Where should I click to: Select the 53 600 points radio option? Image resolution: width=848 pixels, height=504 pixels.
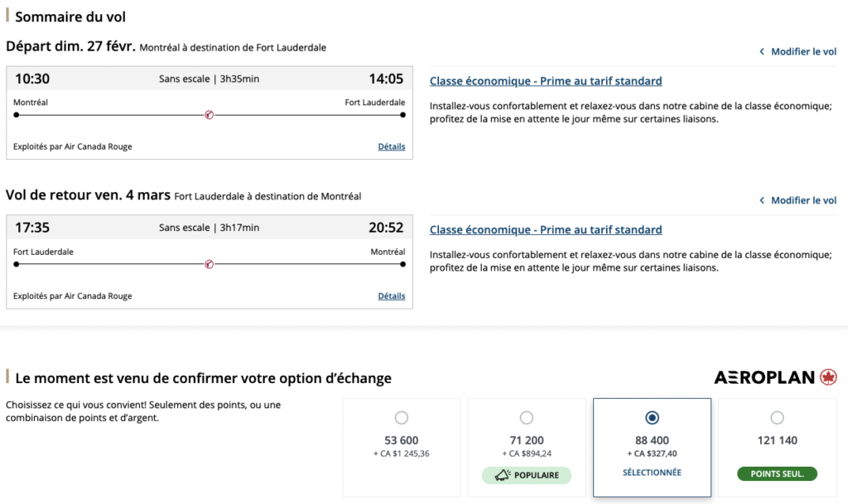[402, 418]
